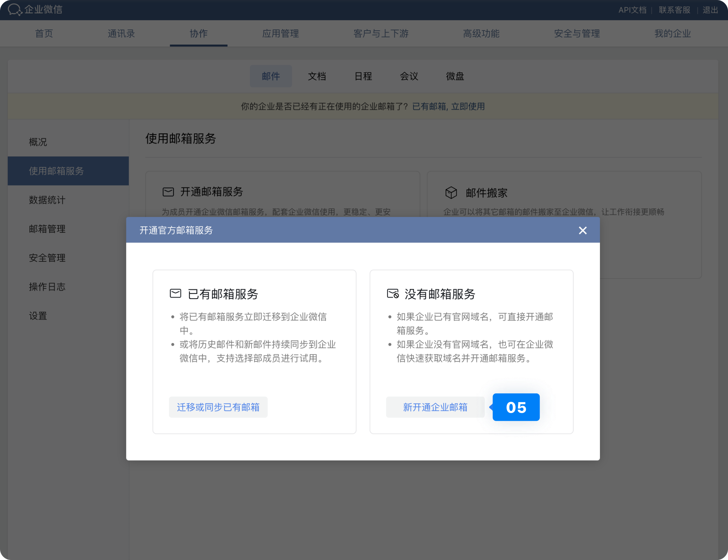The width and height of the screenshot is (728, 560).
Task: Click the 邮件搬家 box icon
Action: [x=451, y=192]
